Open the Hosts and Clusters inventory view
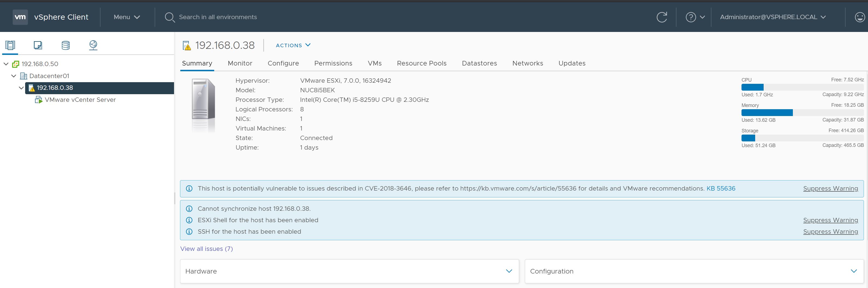Image resolution: width=868 pixels, height=288 pixels. click(x=10, y=45)
